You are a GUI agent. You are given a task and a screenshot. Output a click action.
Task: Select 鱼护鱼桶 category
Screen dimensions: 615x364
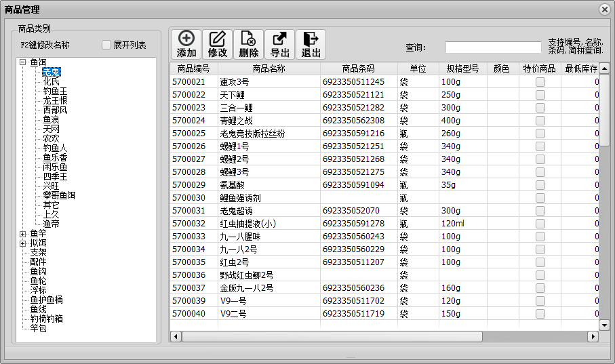pos(46,300)
